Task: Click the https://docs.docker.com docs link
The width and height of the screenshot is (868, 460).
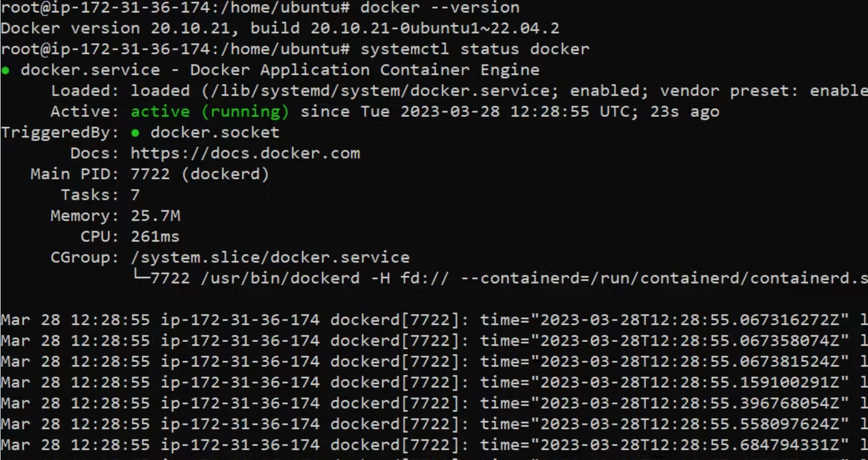Action: coord(245,154)
